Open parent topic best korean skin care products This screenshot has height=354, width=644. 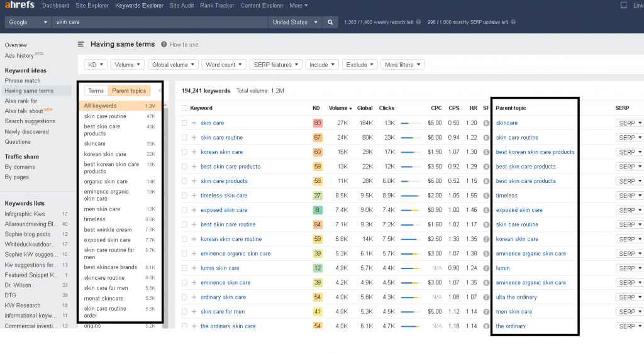pos(535,152)
